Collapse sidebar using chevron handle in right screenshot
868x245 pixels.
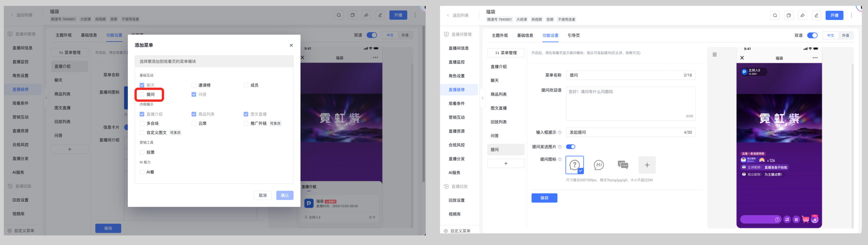(483, 98)
